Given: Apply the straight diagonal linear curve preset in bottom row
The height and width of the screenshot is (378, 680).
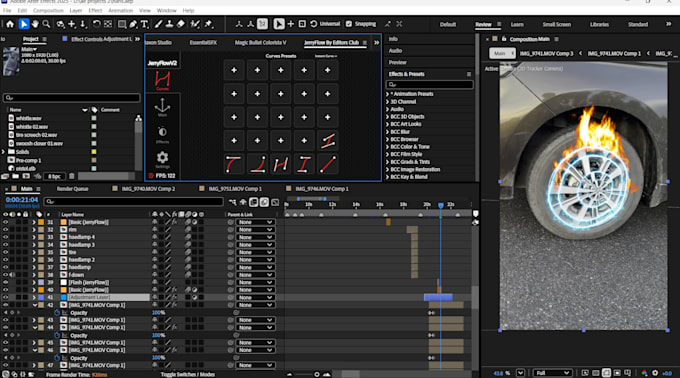Looking at the screenshot, I should pyautogui.click(x=327, y=164).
